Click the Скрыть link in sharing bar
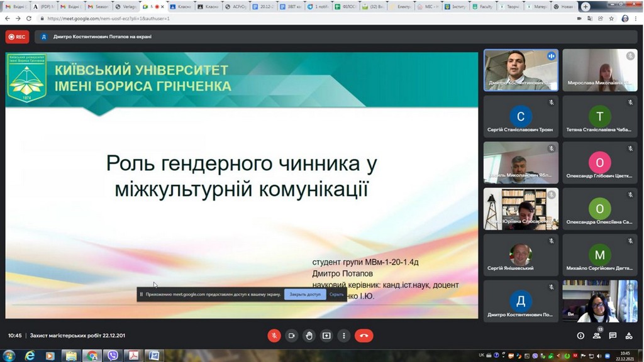644x362 pixels. pyautogui.click(x=336, y=294)
